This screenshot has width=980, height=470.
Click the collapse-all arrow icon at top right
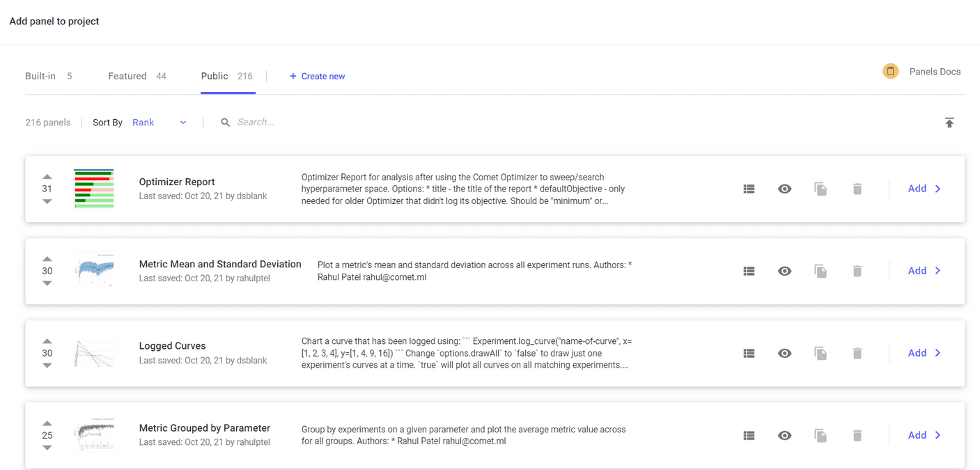pyautogui.click(x=949, y=122)
